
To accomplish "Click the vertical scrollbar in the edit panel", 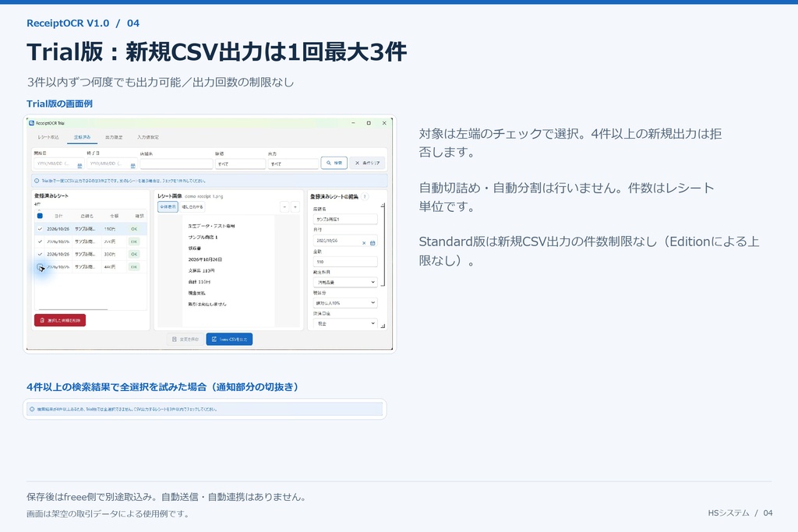I will tap(383, 245).
